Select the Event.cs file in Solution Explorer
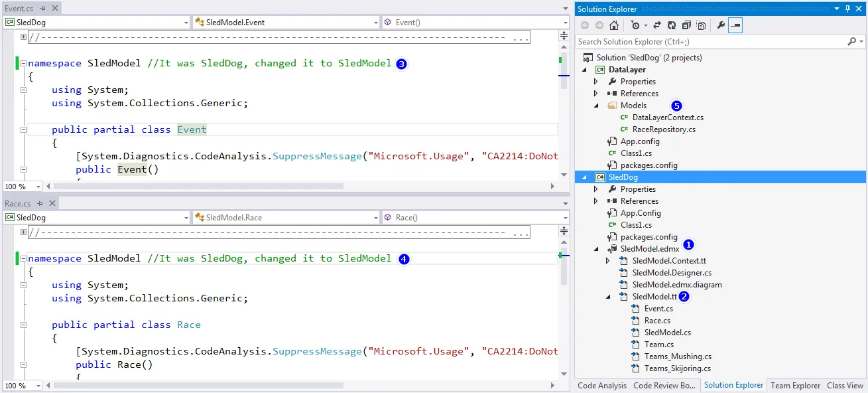Viewport: 868px width, 393px height. (x=658, y=309)
